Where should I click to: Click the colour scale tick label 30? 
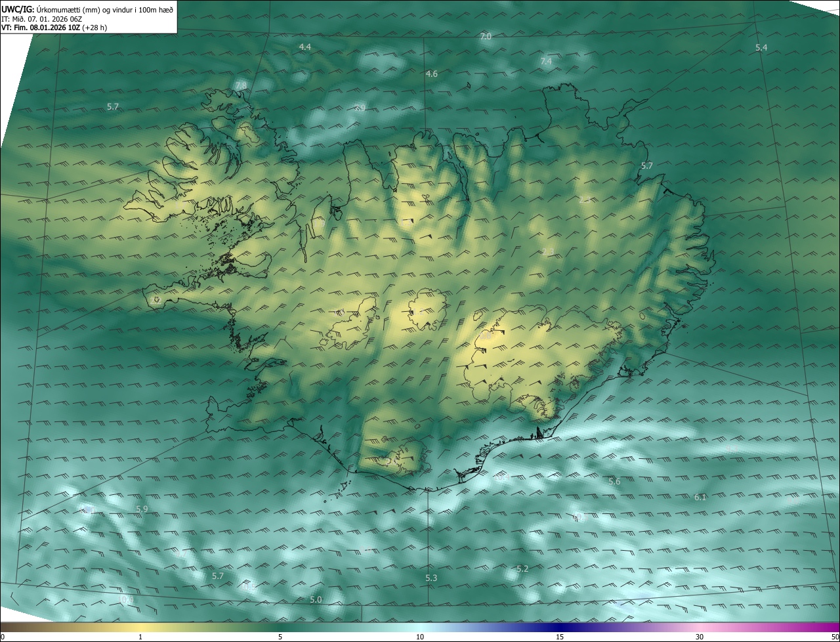tap(700, 637)
